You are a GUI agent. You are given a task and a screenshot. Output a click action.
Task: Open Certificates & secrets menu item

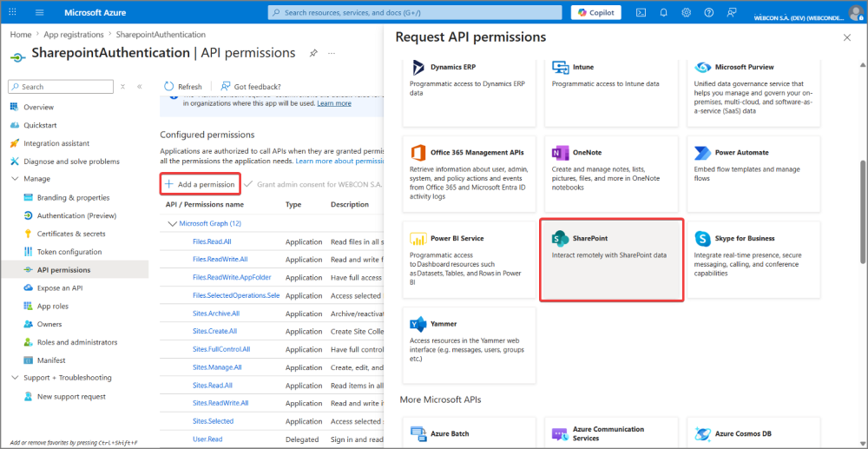71,234
